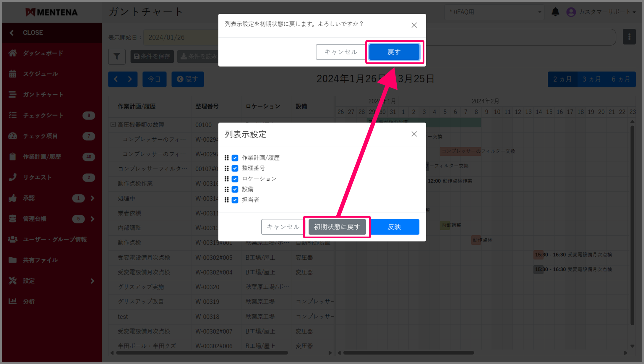This screenshot has width=644, height=364.
Task: Expand the 承認 submenu arrow
Action: click(93, 198)
